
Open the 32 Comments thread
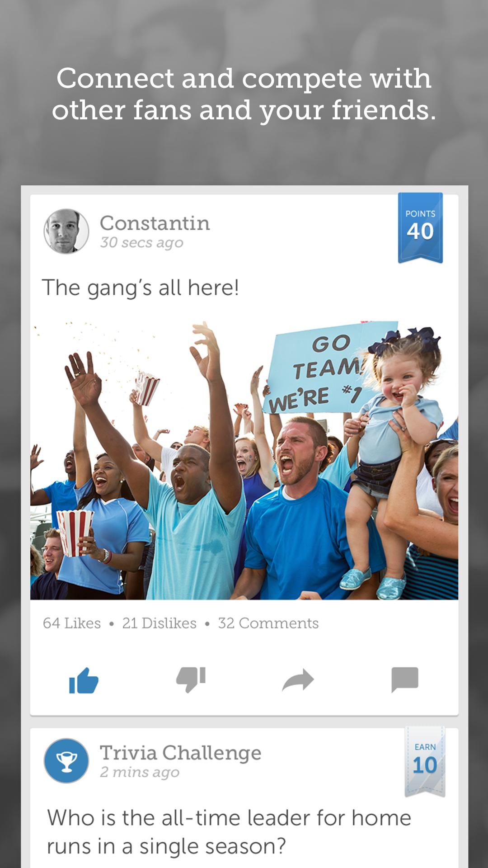click(268, 623)
